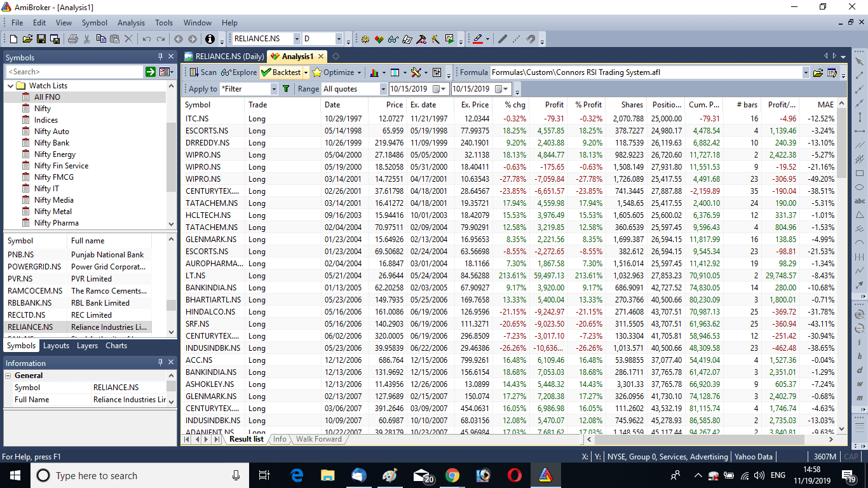
Task: Open Chrome from the Windows taskbar
Action: coord(452,475)
